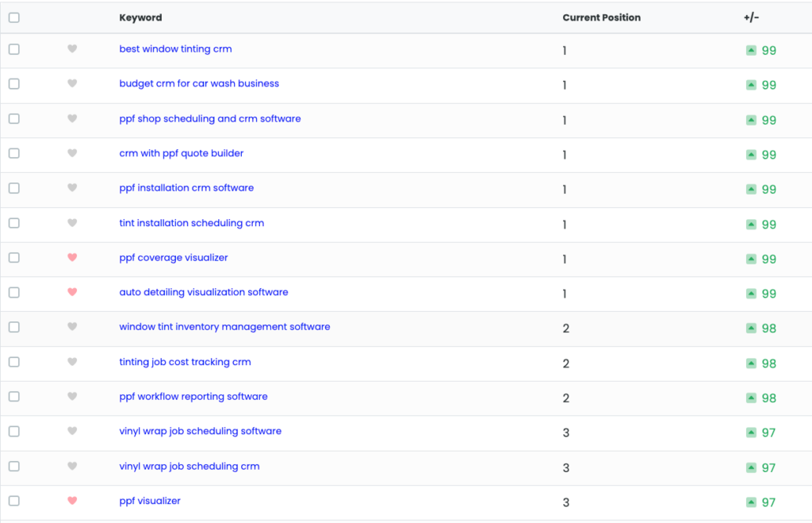Click heart for 'tinting job cost tracking crm'

72,362
